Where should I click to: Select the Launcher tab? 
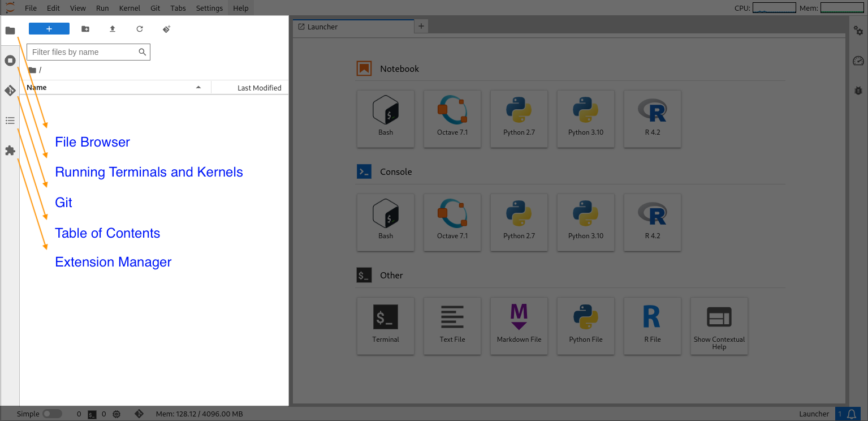[x=353, y=27]
